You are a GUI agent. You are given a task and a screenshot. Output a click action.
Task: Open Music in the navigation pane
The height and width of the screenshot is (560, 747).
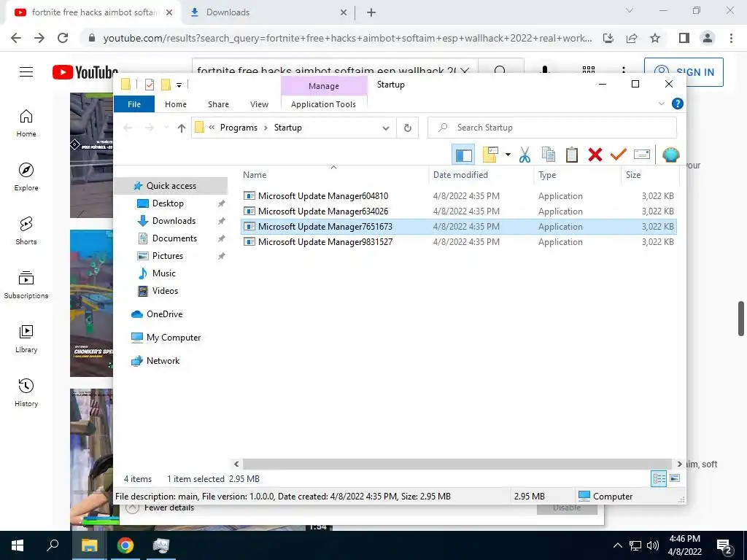(163, 273)
